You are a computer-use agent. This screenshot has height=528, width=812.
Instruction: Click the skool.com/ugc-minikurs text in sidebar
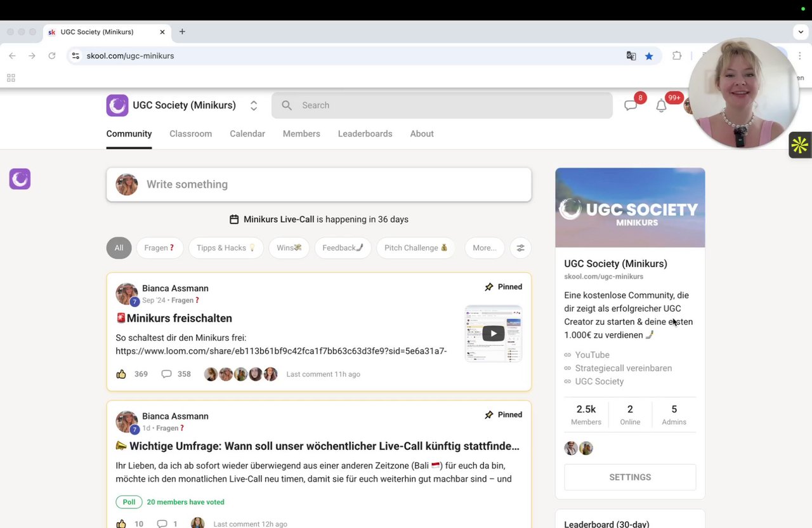point(604,277)
